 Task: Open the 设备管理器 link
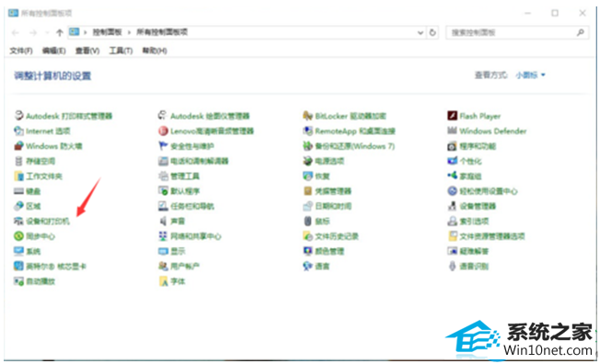(478, 206)
